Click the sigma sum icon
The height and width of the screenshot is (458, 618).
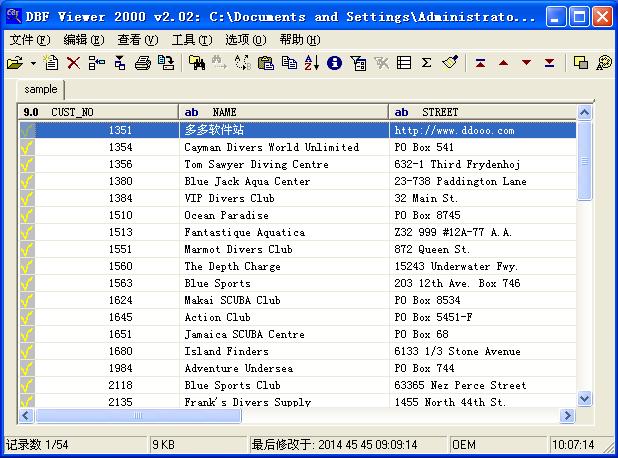426,63
